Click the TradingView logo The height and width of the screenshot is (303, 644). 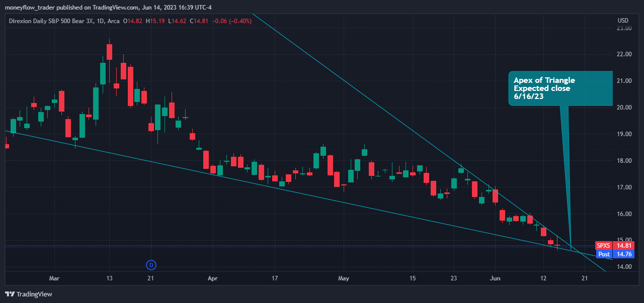coord(29,294)
